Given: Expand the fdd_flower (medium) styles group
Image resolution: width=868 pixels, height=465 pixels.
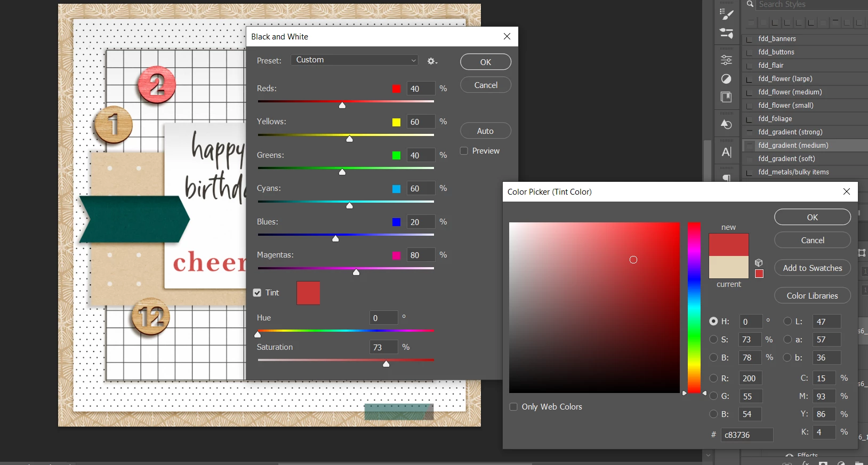Looking at the screenshot, I should (750, 92).
